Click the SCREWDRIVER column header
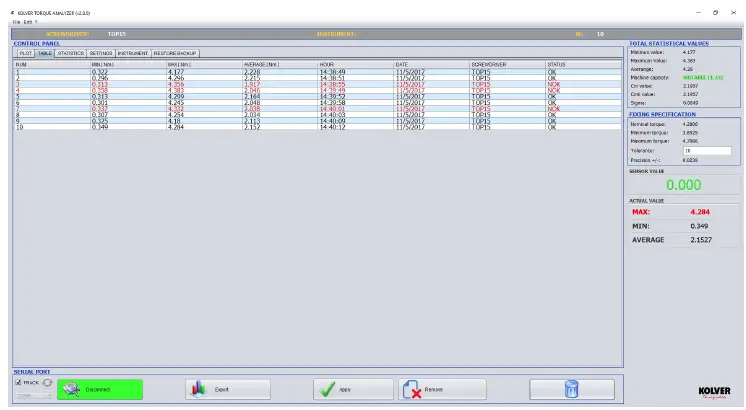746x410 pixels. point(508,64)
